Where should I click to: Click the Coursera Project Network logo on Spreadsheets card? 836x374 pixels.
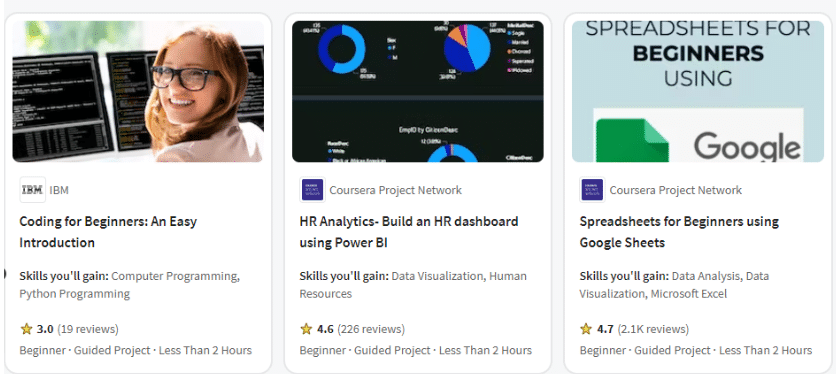(x=592, y=190)
